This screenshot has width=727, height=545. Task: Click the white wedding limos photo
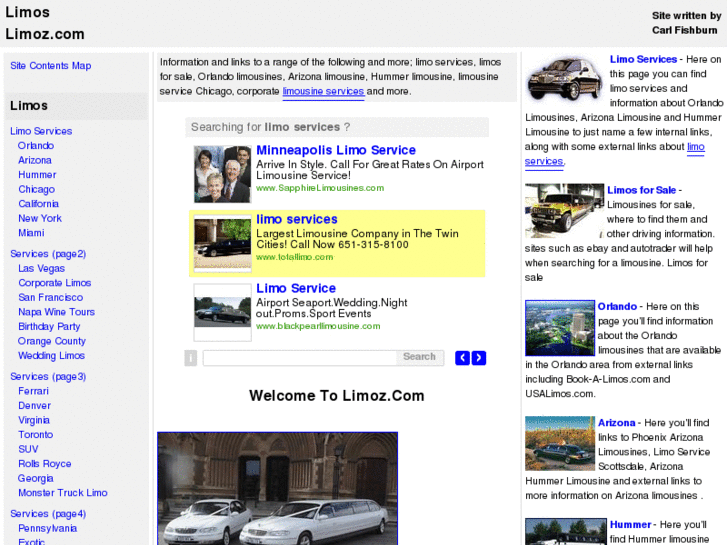point(277,488)
